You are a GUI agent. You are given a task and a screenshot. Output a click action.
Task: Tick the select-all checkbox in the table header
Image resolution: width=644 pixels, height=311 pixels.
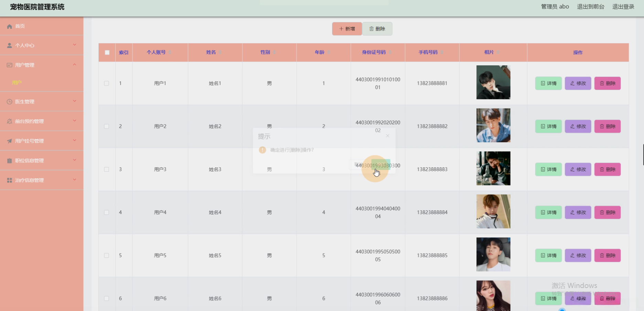point(107,53)
